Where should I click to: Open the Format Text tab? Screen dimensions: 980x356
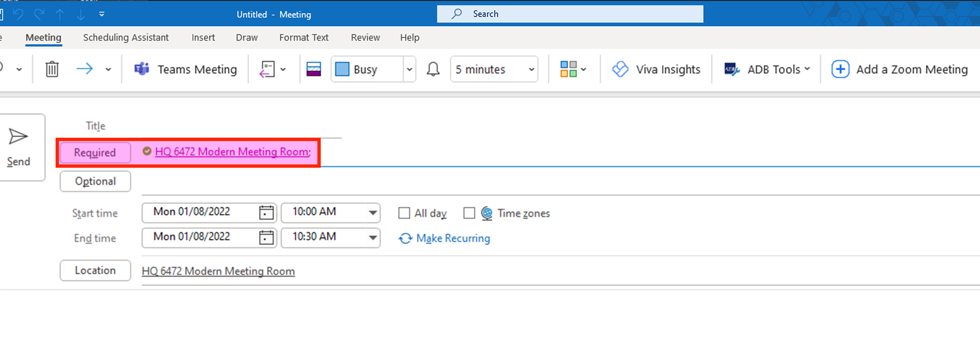point(304,37)
